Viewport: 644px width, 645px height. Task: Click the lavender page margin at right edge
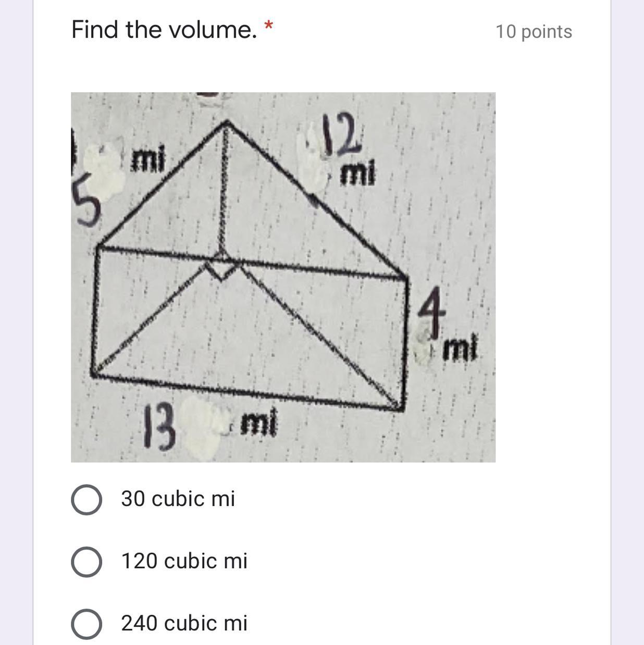(x=627, y=323)
